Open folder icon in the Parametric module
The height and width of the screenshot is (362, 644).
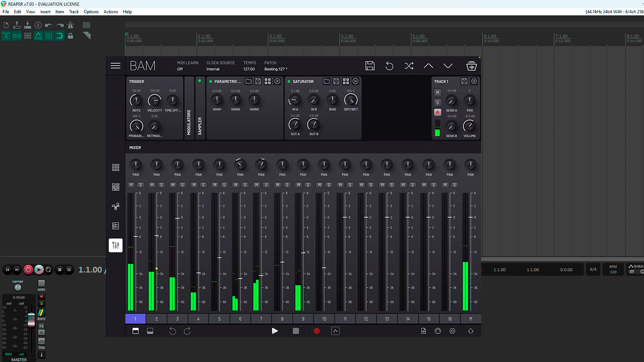(248, 82)
